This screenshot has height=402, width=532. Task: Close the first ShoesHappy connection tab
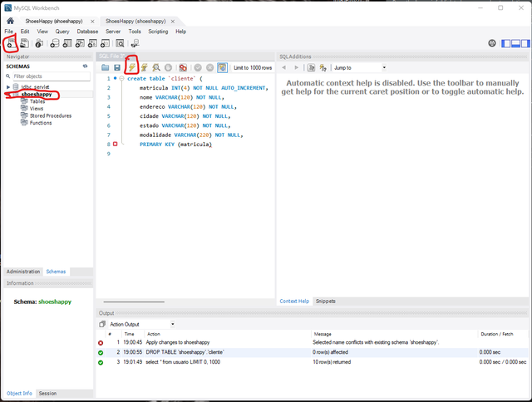coord(92,22)
